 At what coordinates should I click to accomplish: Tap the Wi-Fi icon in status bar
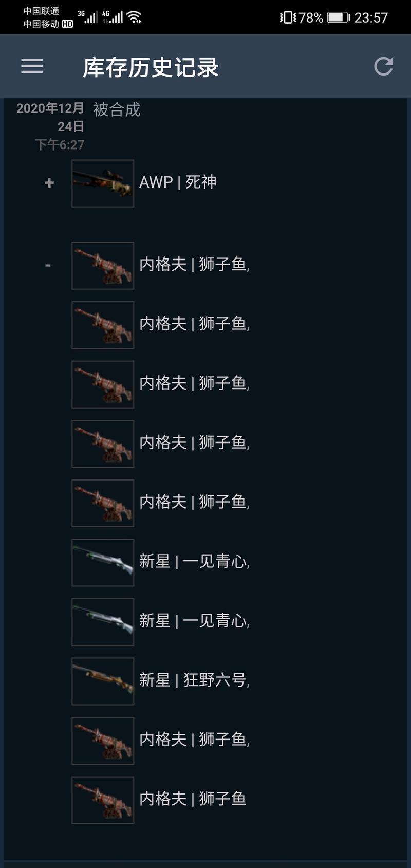click(135, 17)
